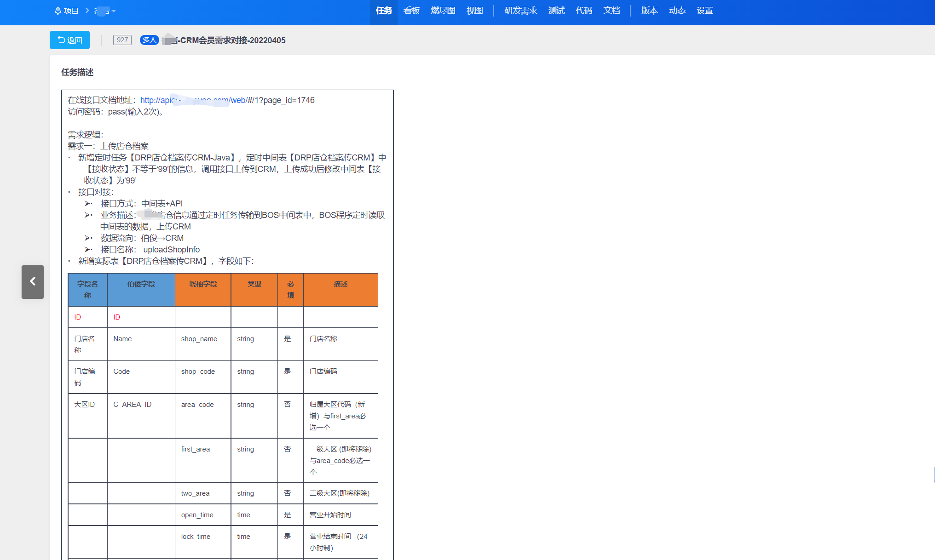Open the 测试 navigation item

(x=556, y=11)
